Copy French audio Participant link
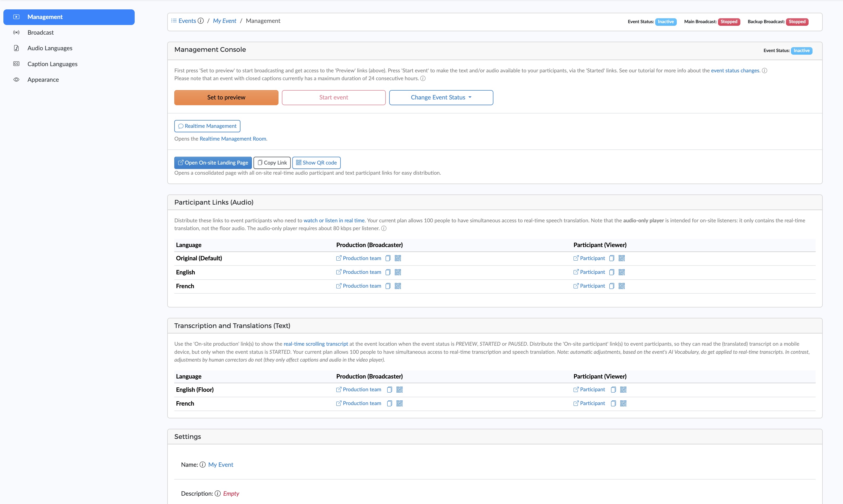Screen dimensions: 843x504 click(612, 286)
